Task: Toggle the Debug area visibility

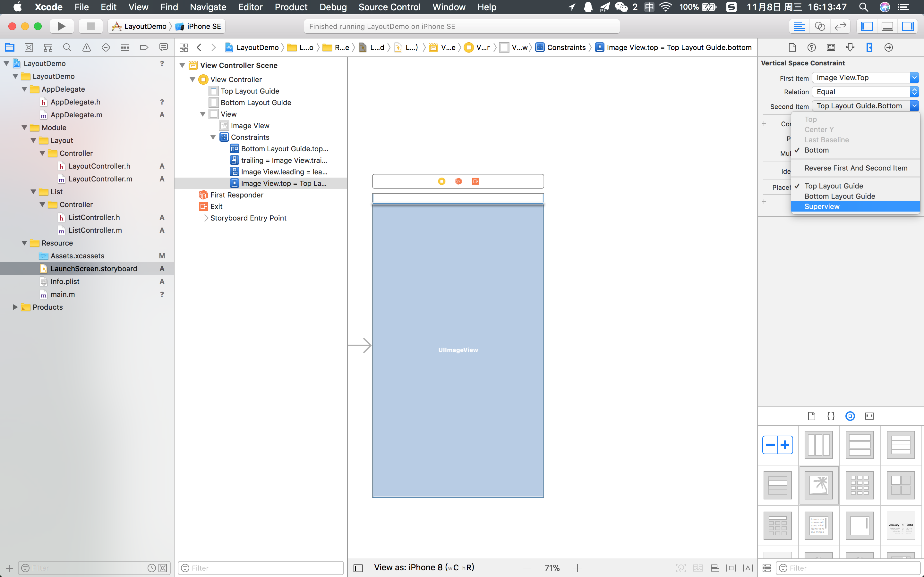Action: pos(887,26)
